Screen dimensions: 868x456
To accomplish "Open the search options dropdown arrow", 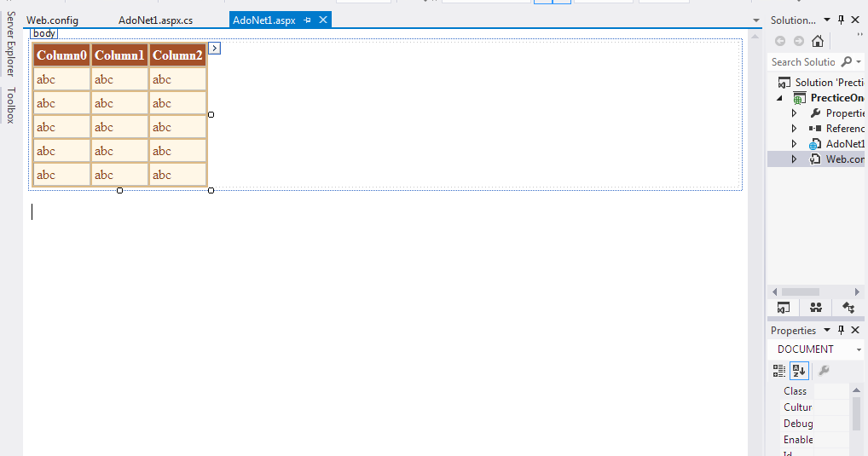I will coord(859,62).
